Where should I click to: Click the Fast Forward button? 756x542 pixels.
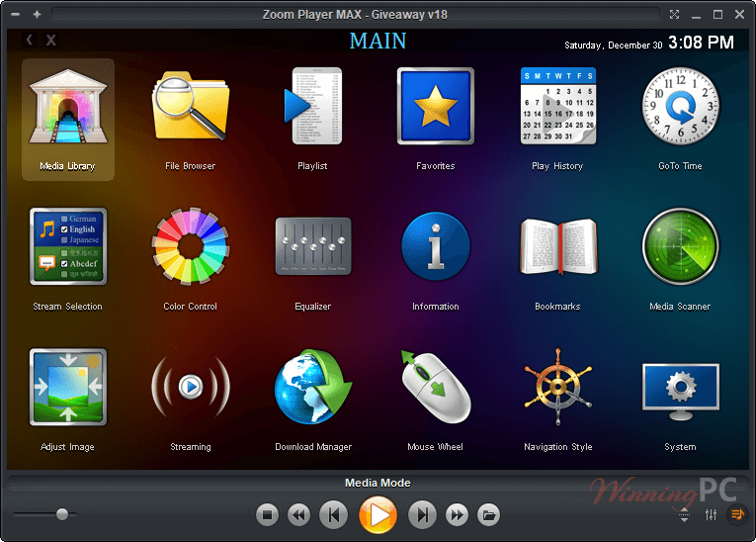click(458, 515)
